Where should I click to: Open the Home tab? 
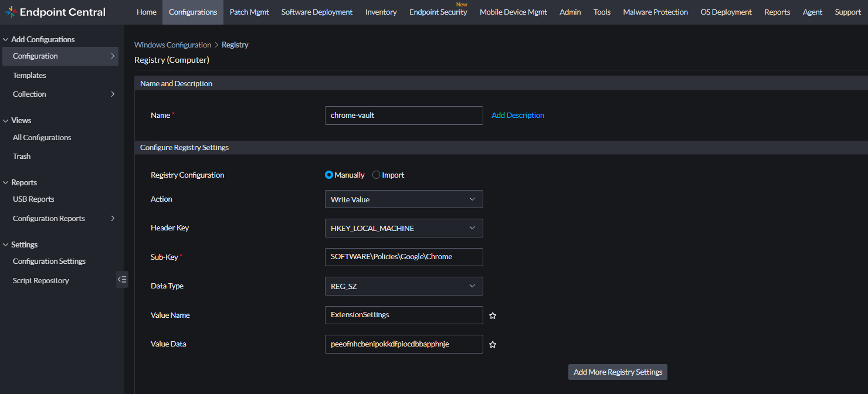147,12
